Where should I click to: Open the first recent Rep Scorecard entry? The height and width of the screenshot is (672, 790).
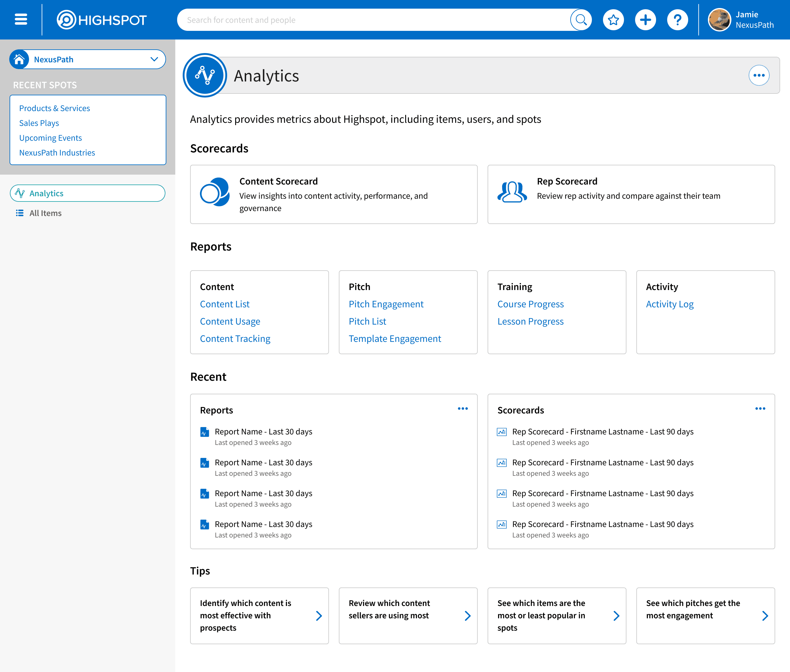pos(602,432)
